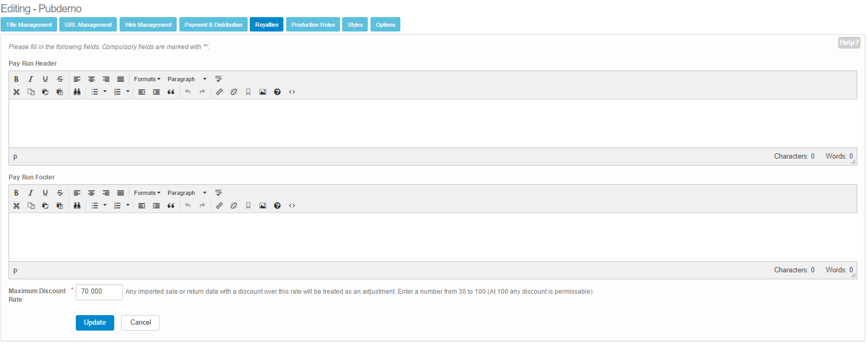Image resolution: width=868 pixels, height=345 pixels.
Task: Switch to URL Management tab
Action: tap(88, 25)
